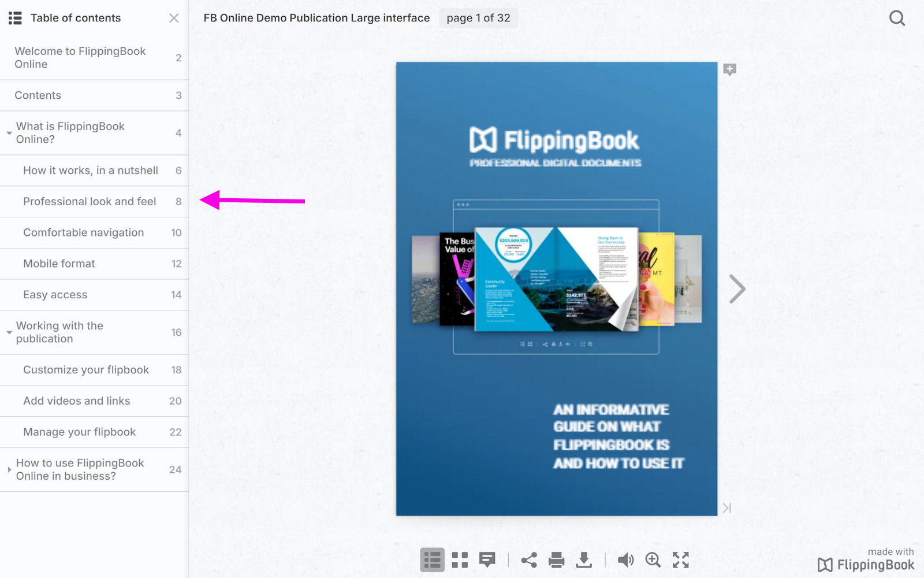Image resolution: width=924 pixels, height=578 pixels.
Task: Click the flipbook cover page
Action: pos(557,289)
